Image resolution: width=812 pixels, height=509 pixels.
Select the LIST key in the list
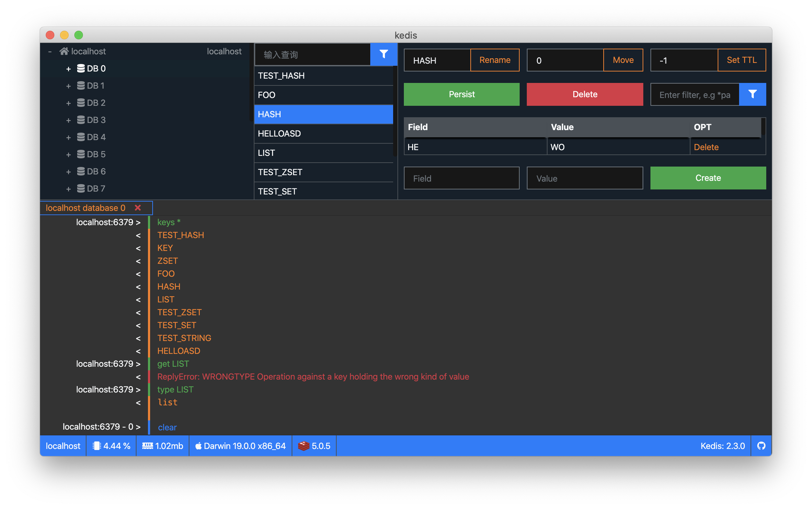point(324,153)
